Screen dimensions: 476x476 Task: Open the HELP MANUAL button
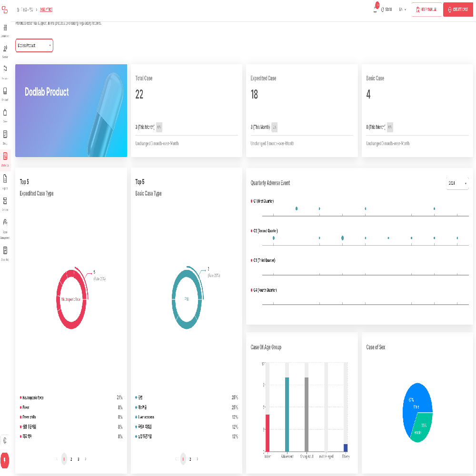coord(427,9)
